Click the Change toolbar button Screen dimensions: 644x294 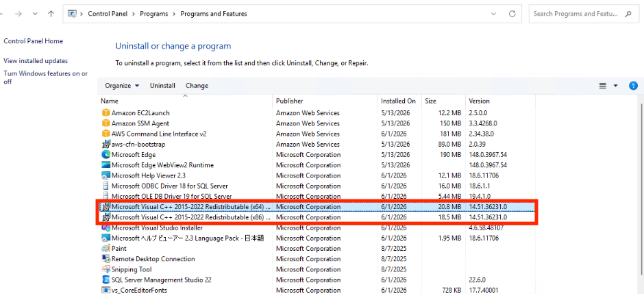pyautogui.click(x=197, y=86)
